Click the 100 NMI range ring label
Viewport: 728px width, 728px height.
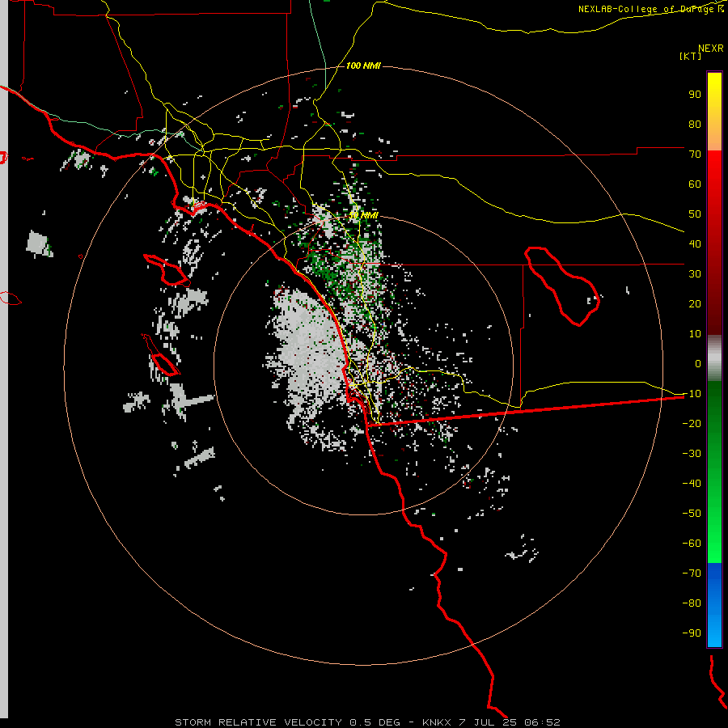pos(363,66)
